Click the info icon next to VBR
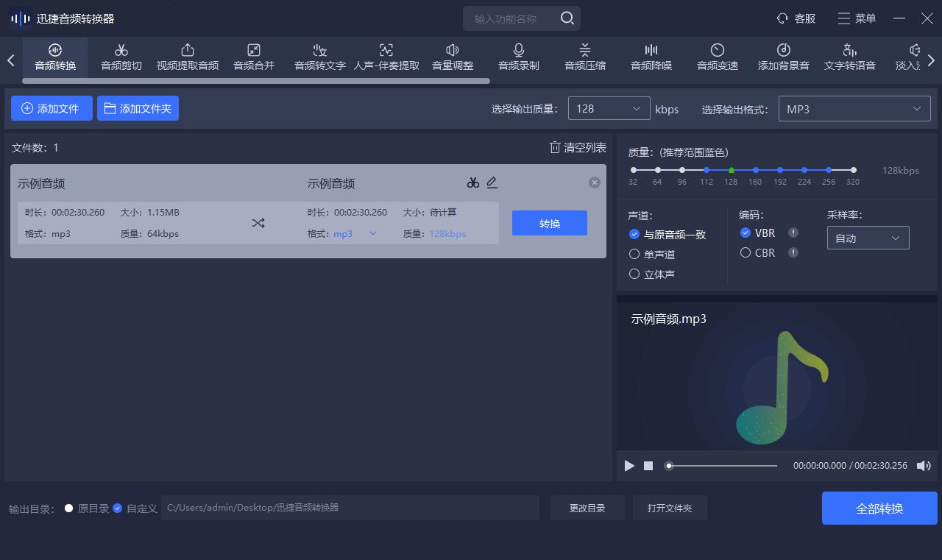 pos(793,233)
